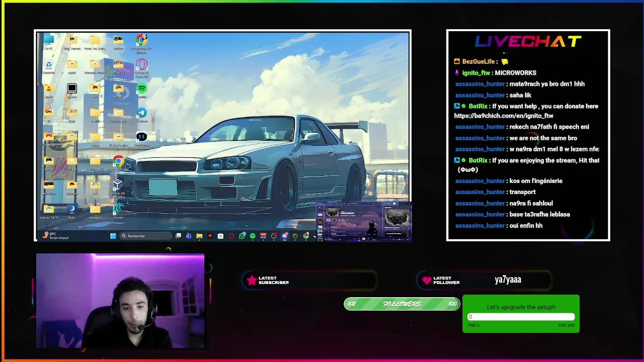The width and height of the screenshot is (644, 362).
Task: Click 'base ta3rafha leblasa' chat message
Action: pos(539,214)
